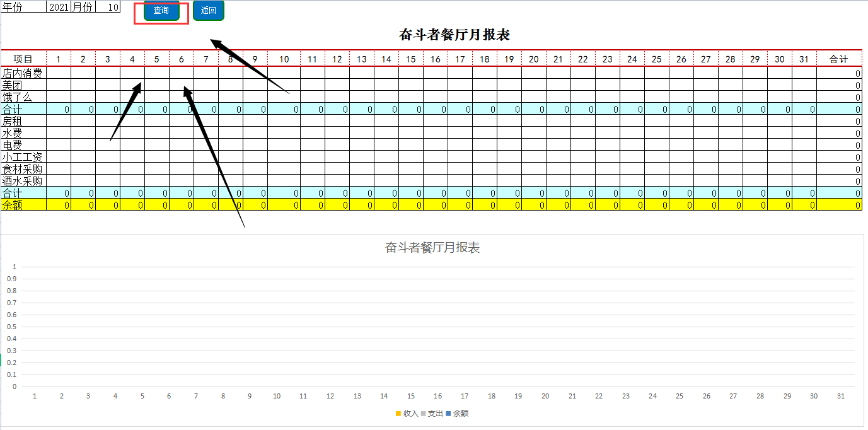Select the 酒水采购 row total cell

click(x=839, y=181)
